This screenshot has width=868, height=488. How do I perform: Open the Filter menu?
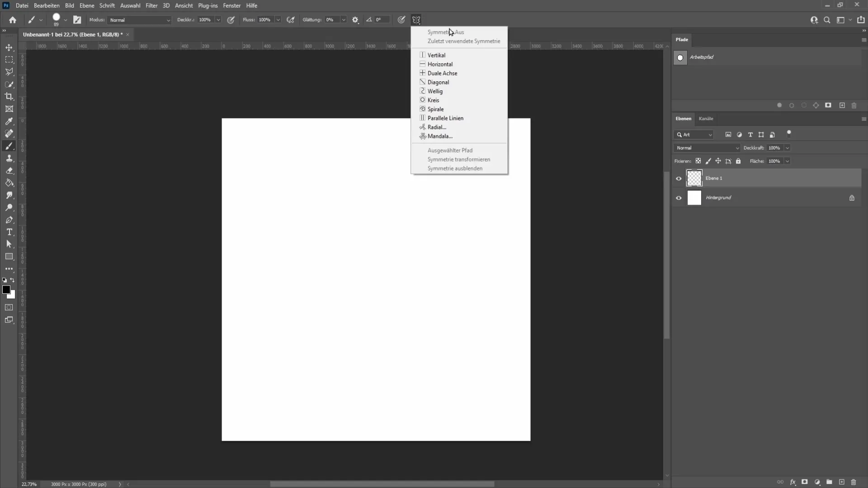151,5
